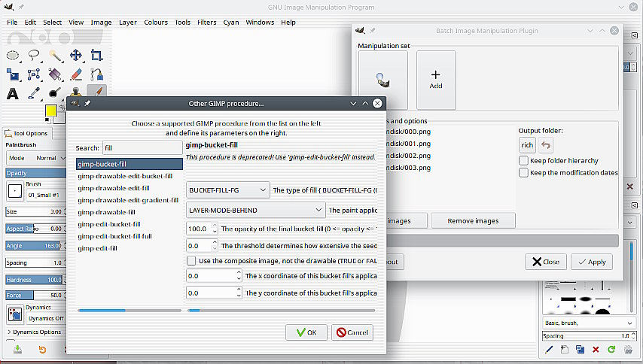Edit this brush with the pencil icon
643x364 pixels.
tap(549, 349)
